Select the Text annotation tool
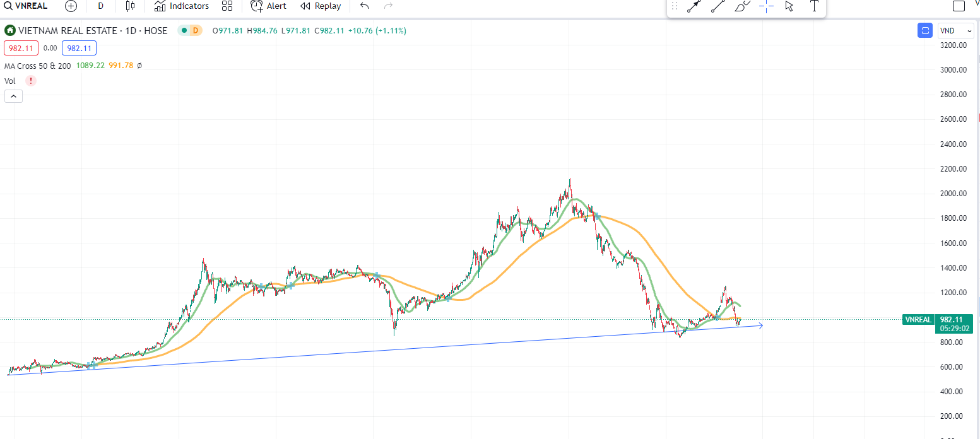980x439 pixels. 814,6
